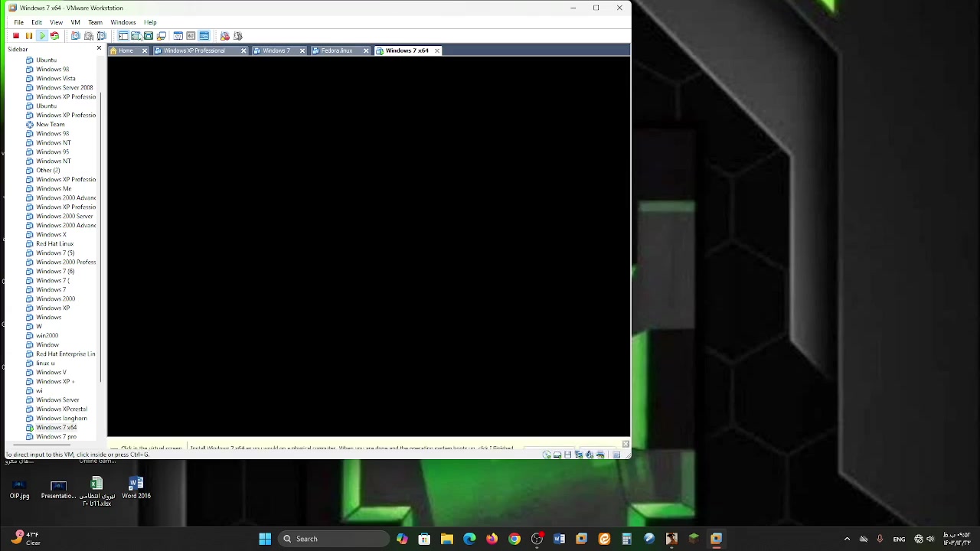Viewport: 980px width, 551px height.
Task: Switch to the Home tab
Action: 126,51
